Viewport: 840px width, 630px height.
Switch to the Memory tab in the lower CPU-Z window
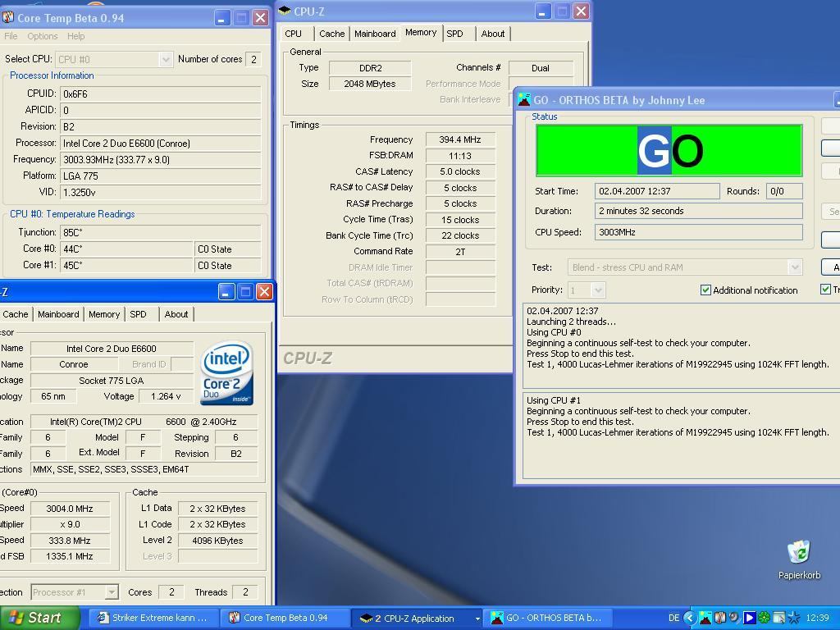pyautogui.click(x=104, y=314)
